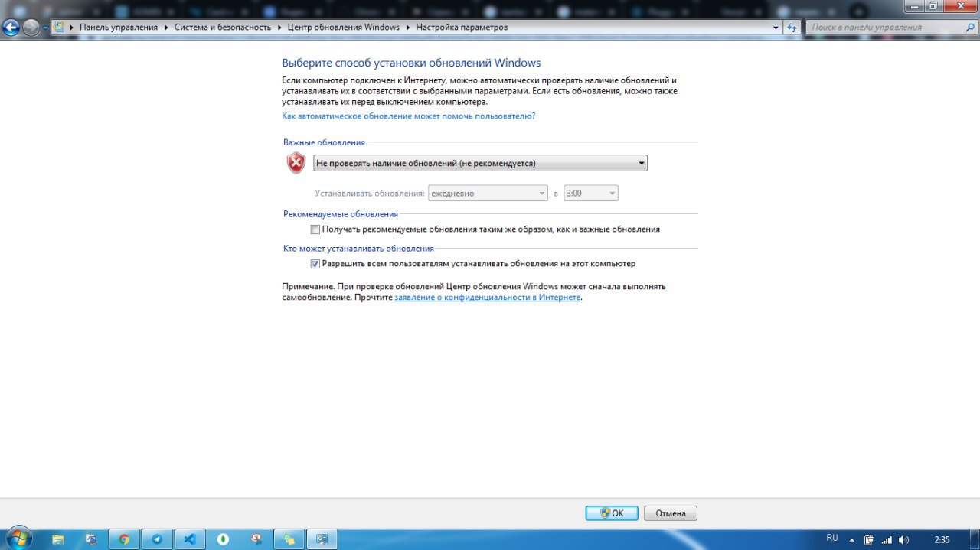The image size is (980, 550).
Task: Click the OK button
Action: (612, 513)
